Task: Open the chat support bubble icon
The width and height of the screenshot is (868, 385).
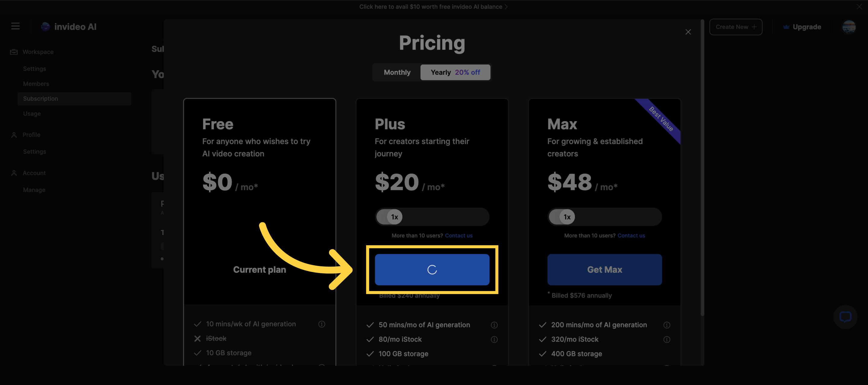Action: [845, 317]
